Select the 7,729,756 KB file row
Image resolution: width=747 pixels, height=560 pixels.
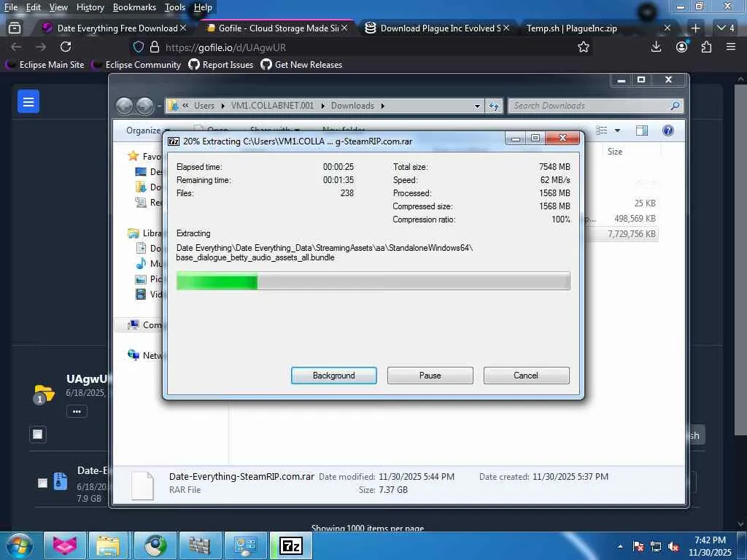pos(622,234)
